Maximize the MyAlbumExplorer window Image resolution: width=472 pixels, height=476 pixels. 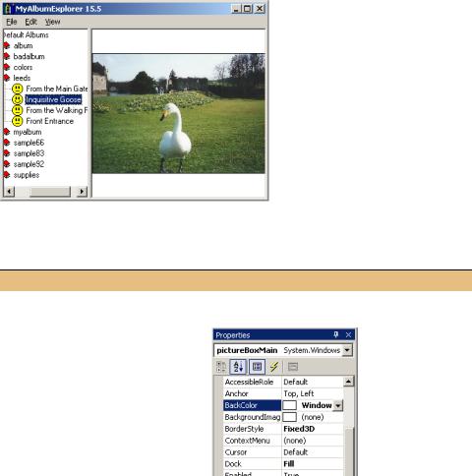(248, 9)
